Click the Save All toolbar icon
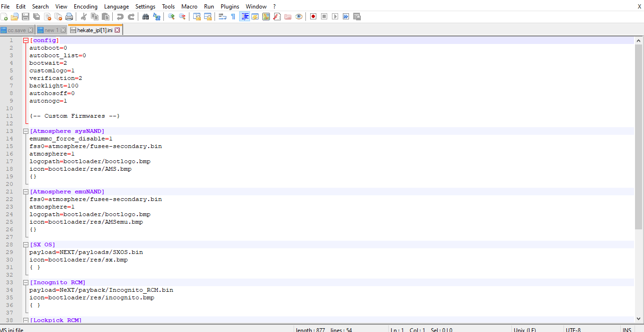The height and width of the screenshot is (332, 644). coord(36,17)
